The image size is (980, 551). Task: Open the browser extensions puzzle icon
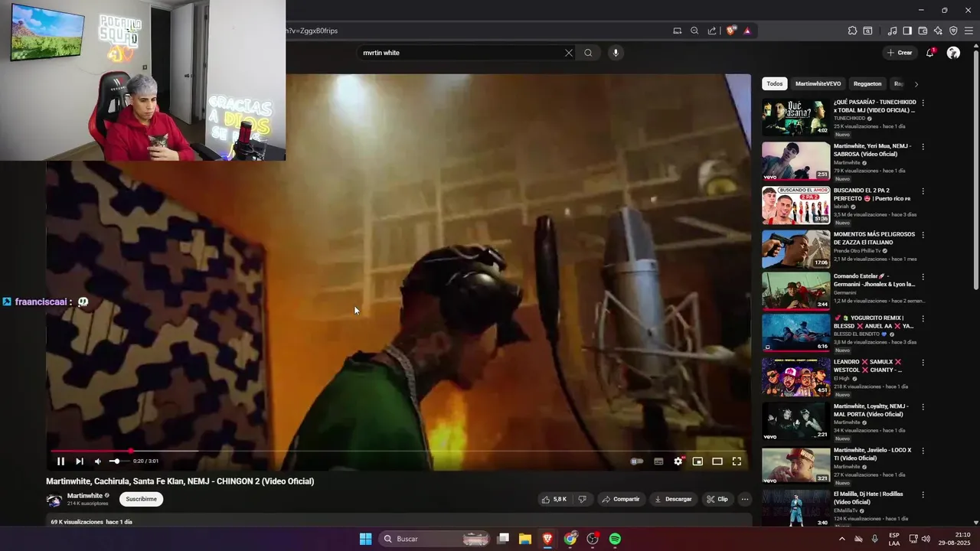tap(852, 31)
